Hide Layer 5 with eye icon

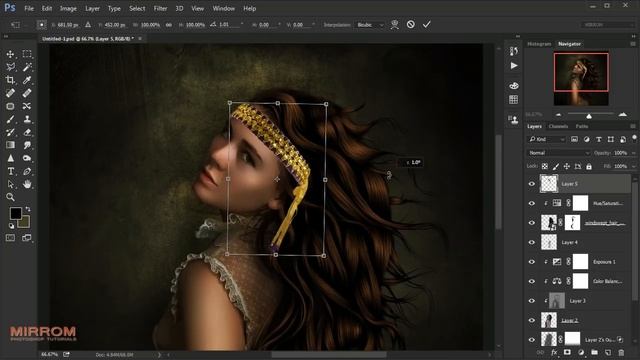click(x=532, y=184)
